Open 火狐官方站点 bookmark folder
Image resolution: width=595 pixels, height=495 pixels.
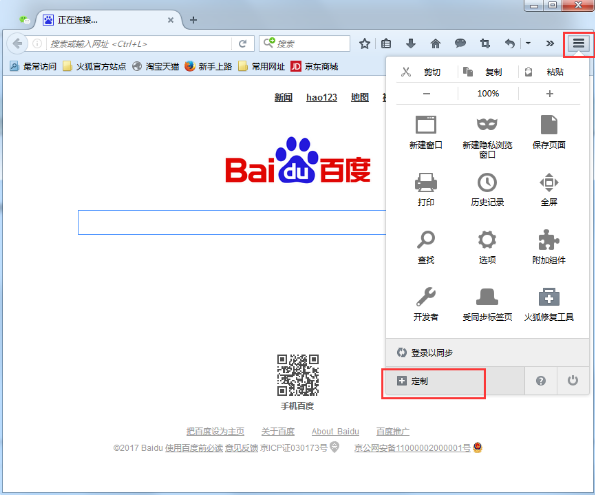click(94, 66)
